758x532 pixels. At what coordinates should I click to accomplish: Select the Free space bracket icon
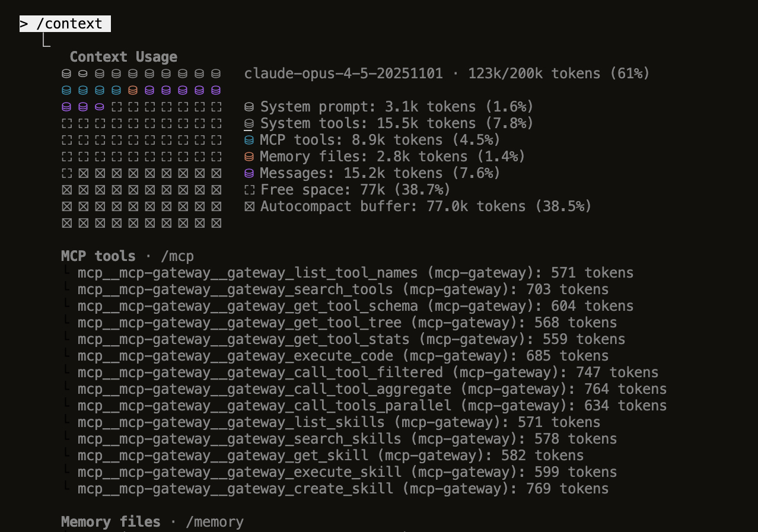coord(249,189)
